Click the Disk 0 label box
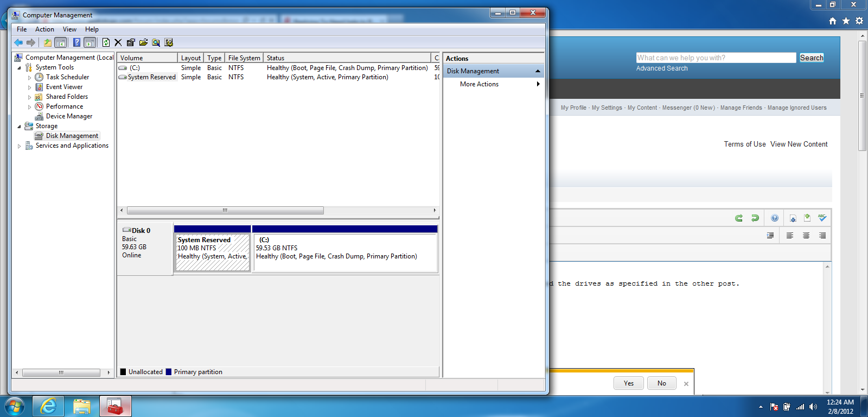 [x=145, y=249]
